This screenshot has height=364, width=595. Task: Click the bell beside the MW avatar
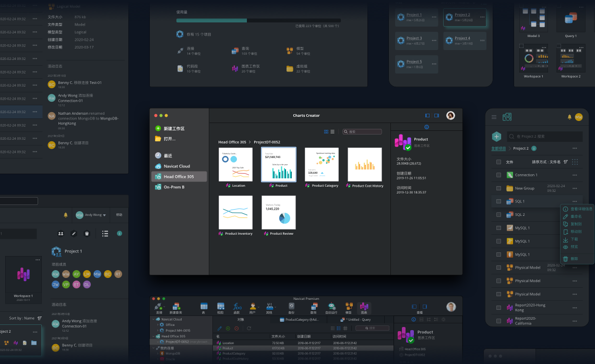click(x=569, y=117)
